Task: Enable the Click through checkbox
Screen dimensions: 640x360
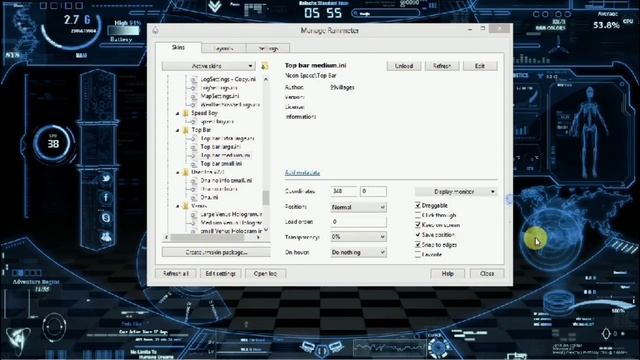Action: tap(418, 215)
